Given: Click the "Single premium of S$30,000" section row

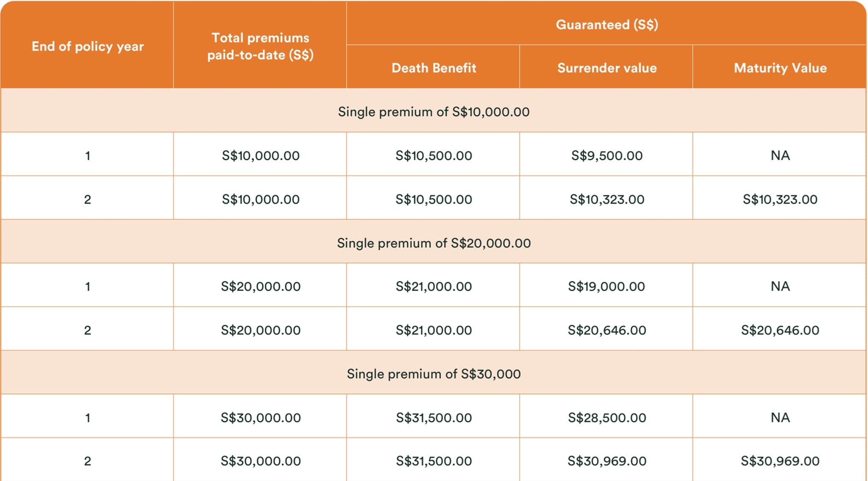Looking at the screenshot, I should point(434,374).
